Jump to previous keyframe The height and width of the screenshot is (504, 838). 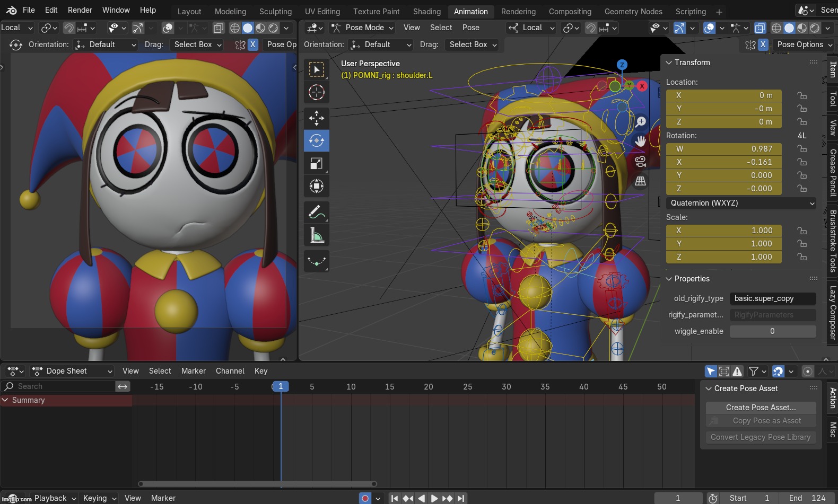coord(408,498)
